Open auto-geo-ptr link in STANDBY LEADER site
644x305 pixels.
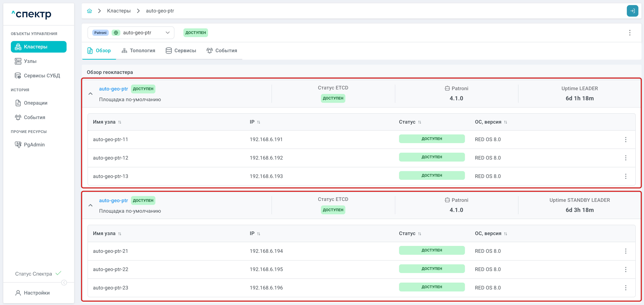pos(113,200)
